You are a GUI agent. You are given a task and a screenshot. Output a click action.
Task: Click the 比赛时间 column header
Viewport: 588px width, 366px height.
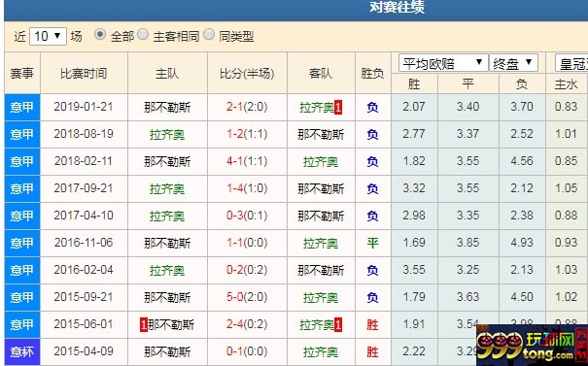(84, 74)
